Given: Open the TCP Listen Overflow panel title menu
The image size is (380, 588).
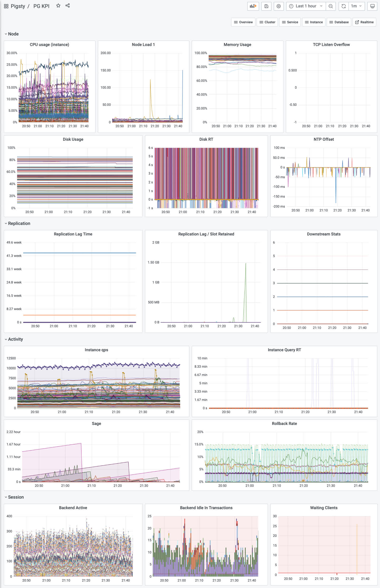Looking at the screenshot, I should click(331, 45).
